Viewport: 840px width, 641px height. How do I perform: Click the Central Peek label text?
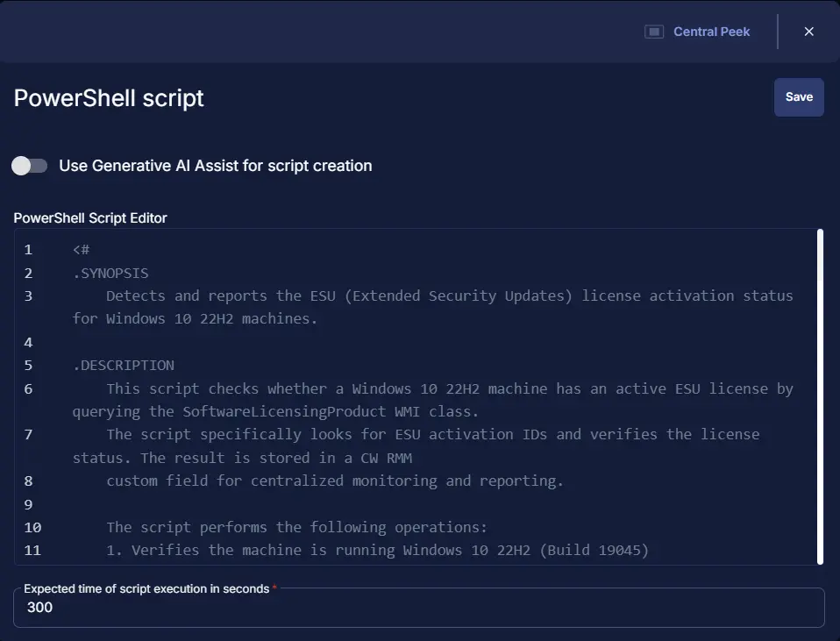pos(711,32)
